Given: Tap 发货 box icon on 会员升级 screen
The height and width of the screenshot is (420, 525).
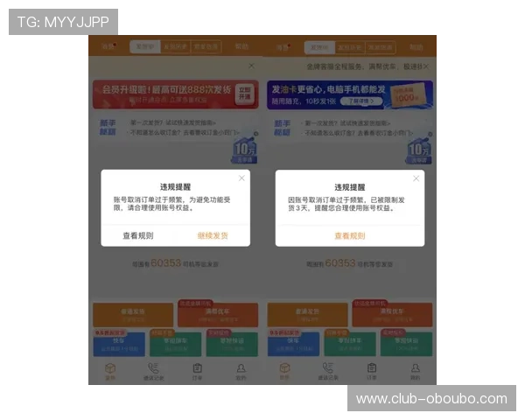Looking at the screenshot, I should pos(110,368).
